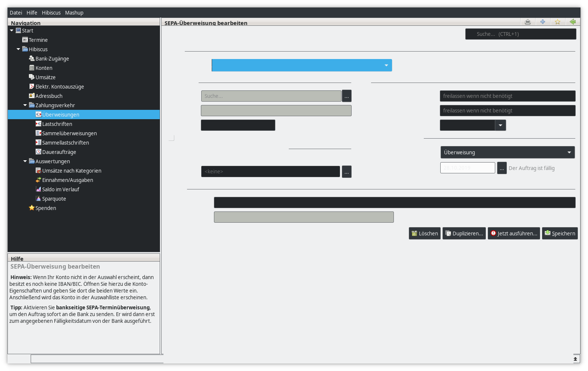Click the printer icon in the header toolbar
Viewport: 588px width, 371px height.
527,22
